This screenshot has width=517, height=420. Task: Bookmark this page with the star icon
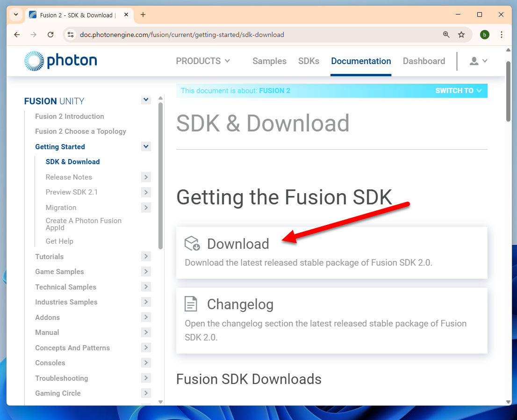[461, 35]
